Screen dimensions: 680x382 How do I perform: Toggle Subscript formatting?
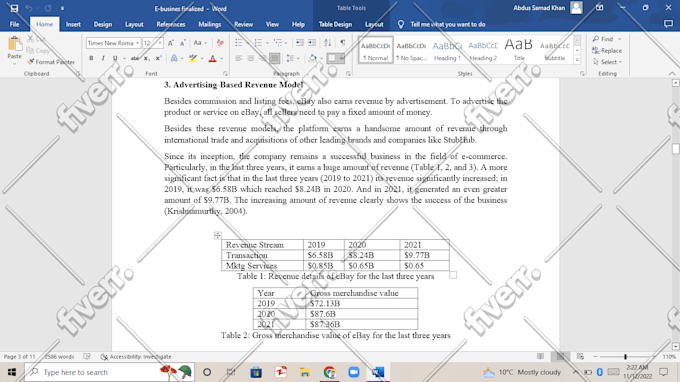click(x=147, y=58)
